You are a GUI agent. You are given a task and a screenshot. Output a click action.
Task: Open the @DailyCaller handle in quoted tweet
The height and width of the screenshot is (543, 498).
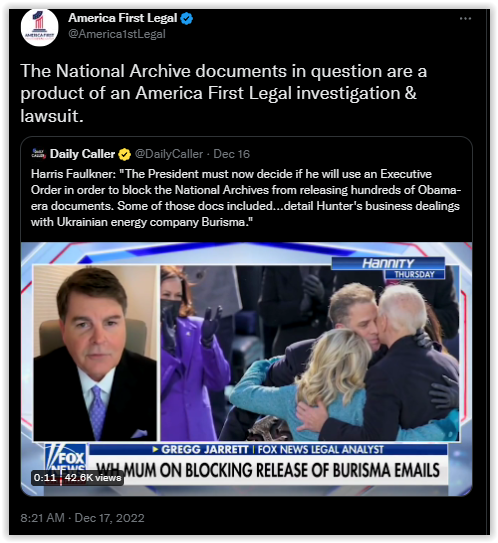point(169,154)
